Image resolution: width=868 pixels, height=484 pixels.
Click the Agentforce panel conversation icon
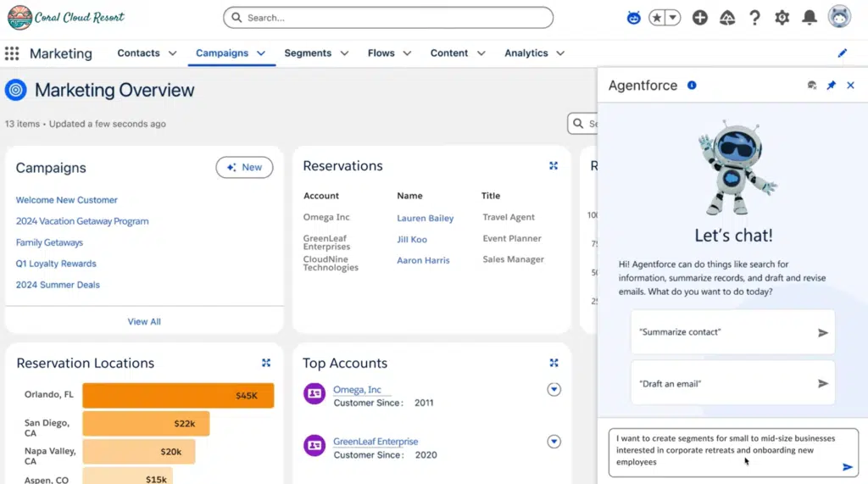(x=811, y=86)
